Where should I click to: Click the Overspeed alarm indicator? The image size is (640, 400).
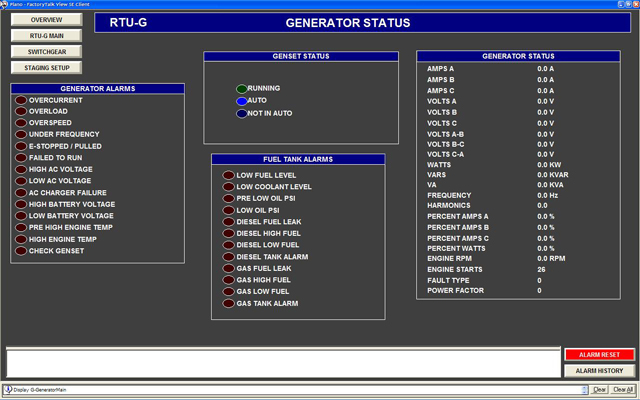tap(21, 123)
